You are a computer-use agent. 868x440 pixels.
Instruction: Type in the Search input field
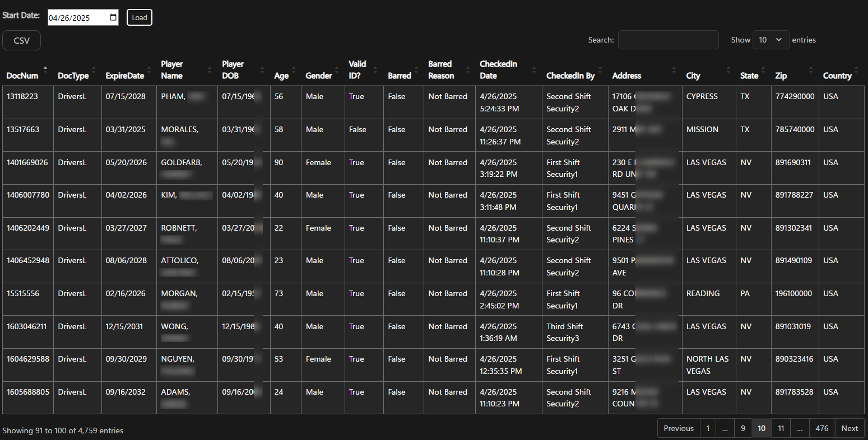click(x=668, y=40)
